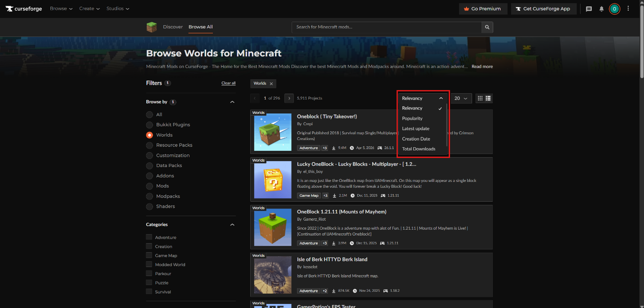Screen dimensions: 644x308
Task: Select the Data Packs radio button
Action: [149, 165]
